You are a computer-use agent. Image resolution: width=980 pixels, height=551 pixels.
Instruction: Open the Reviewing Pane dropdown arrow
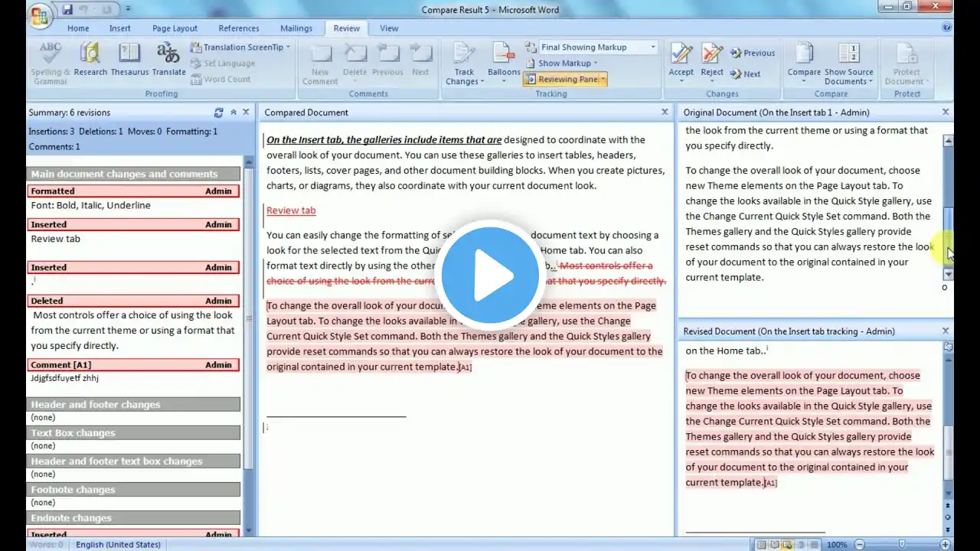603,79
